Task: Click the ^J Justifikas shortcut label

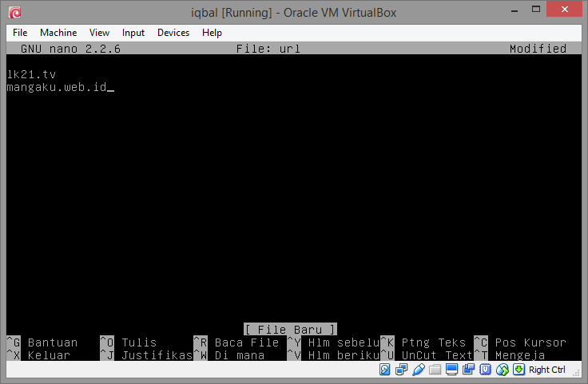Action: (x=146, y=355)
